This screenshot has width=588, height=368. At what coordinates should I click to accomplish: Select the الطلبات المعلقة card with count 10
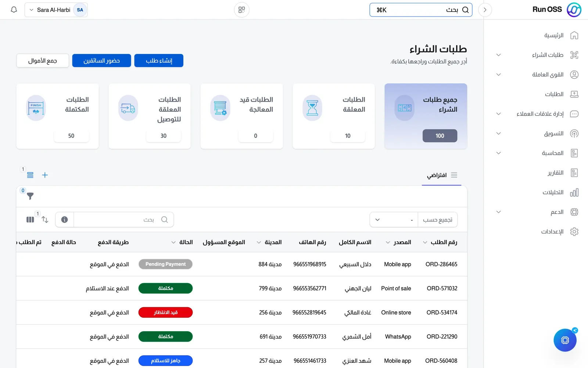(x=334, y=116)
